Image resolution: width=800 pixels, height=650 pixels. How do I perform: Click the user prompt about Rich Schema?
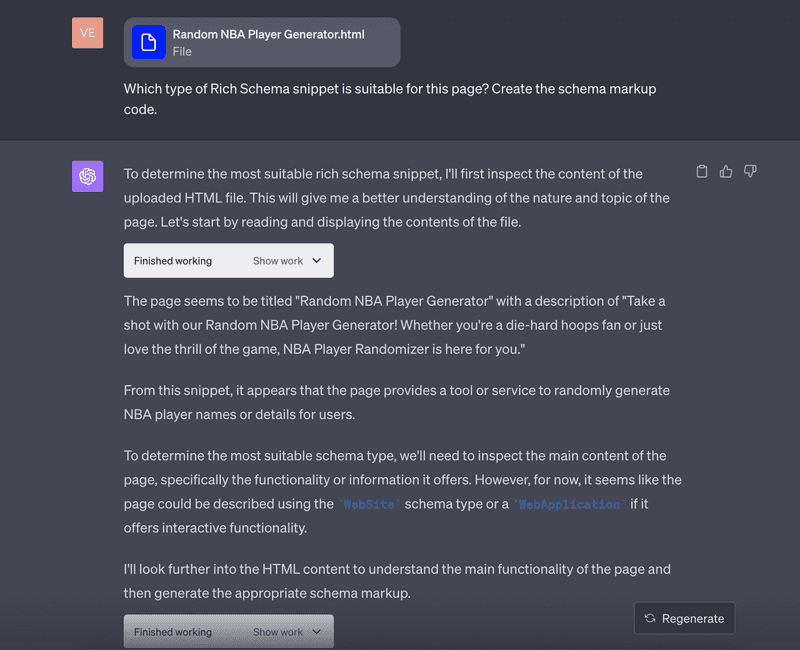[390, 99]
